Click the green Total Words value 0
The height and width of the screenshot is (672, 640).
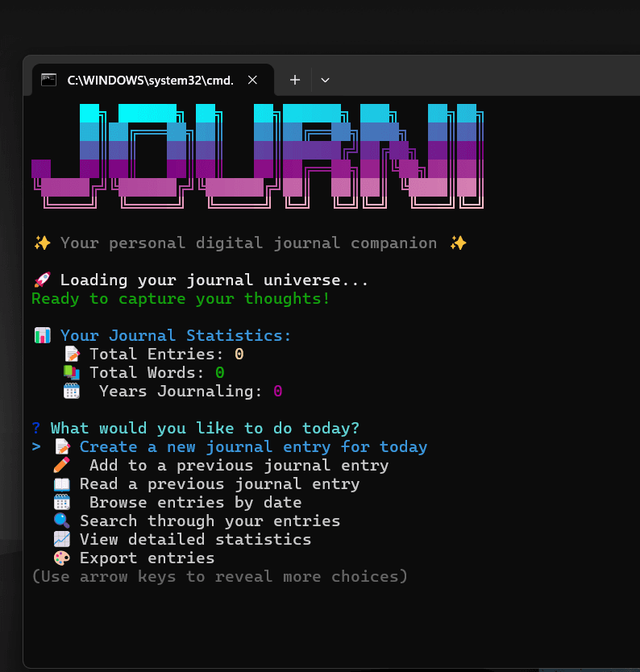219,372
